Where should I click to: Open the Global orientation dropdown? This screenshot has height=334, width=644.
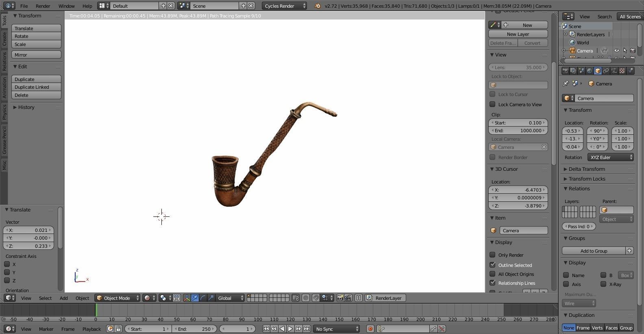(230, 298)
